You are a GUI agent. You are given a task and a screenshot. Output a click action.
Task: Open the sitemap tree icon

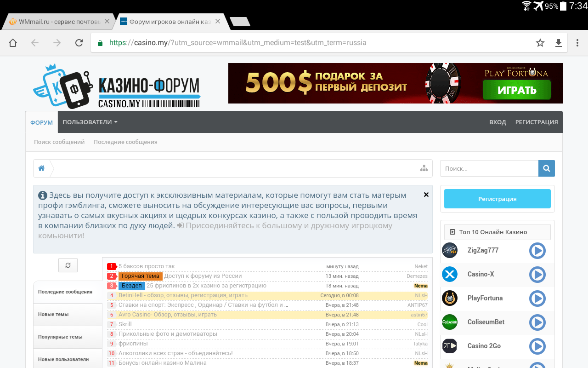[424, 168]
